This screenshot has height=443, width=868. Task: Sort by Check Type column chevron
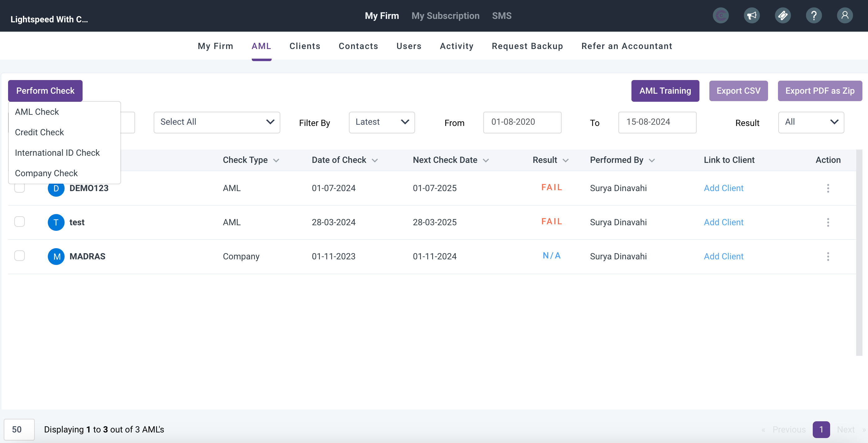pos(276,160)
